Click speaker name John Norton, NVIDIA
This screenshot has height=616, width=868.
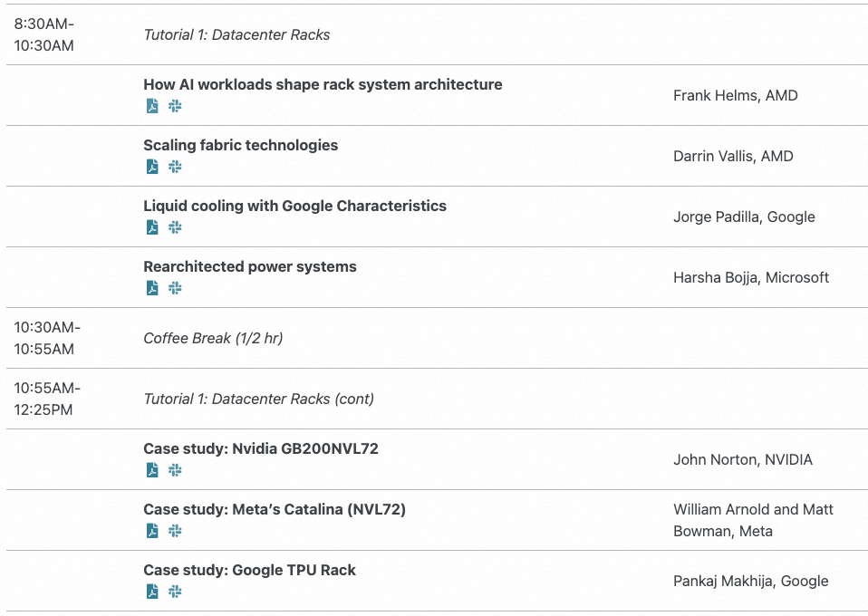click(x=742, y=459)
